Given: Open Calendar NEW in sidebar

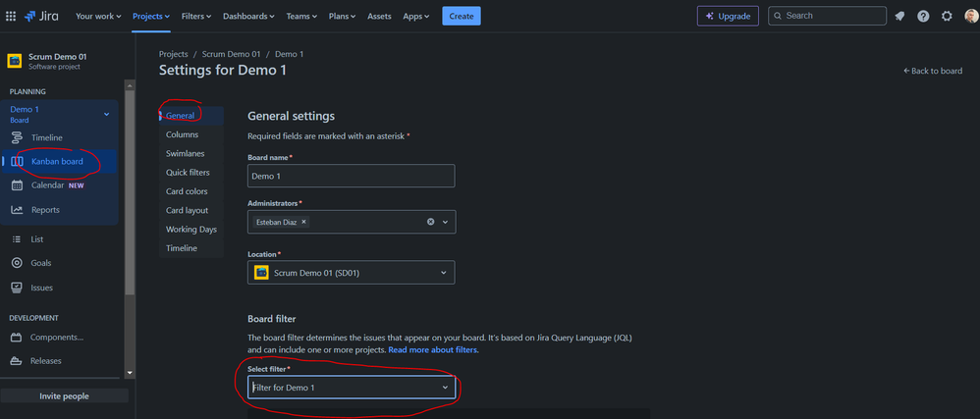Looking at the screenshot, I should (59, 185).
